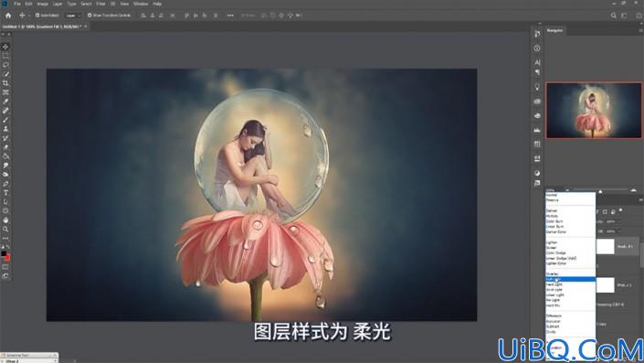
Task: Select the Smudge tool
Action: tap(5, 165)
